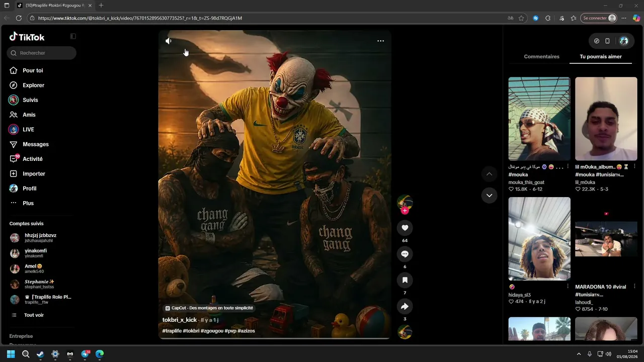Open the Shazam extension icon
644x362 pixels.
pos(535,18)
